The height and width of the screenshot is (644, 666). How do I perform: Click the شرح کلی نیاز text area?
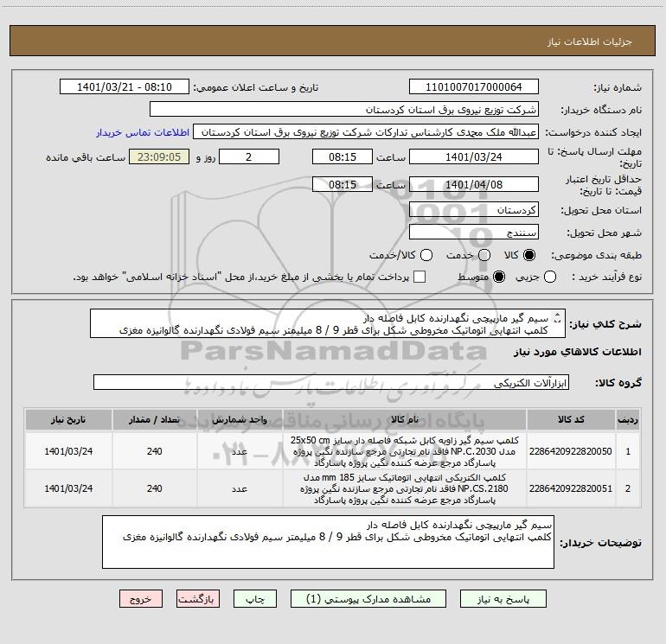tap(328, 323)
